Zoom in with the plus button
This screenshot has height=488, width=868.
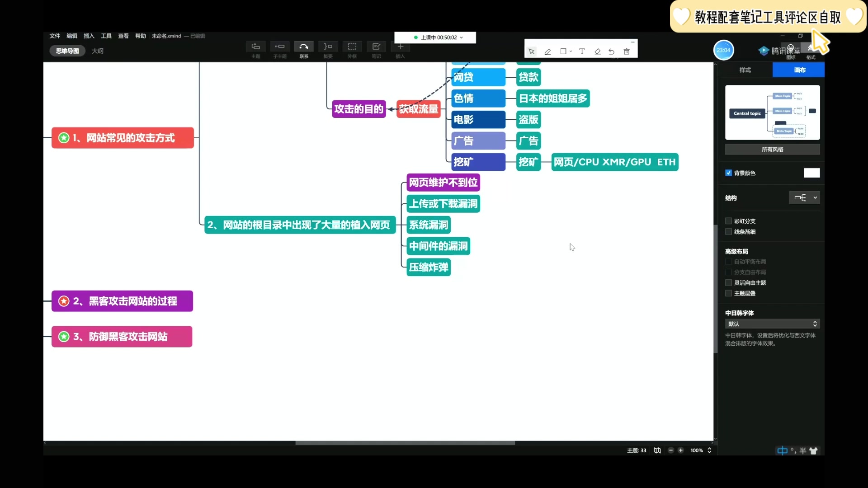[x=681, y=450]
